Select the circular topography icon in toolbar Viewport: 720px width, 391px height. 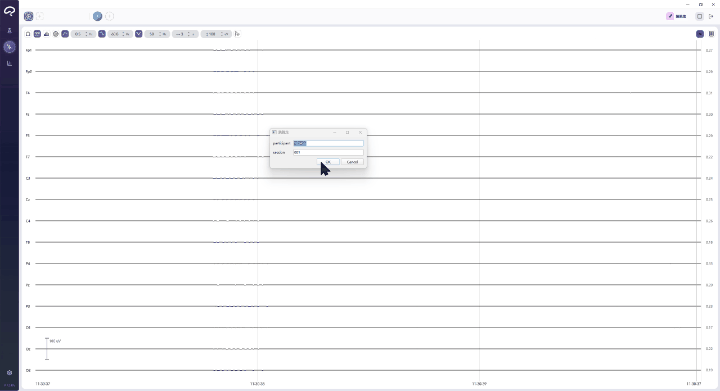(56, 34)
